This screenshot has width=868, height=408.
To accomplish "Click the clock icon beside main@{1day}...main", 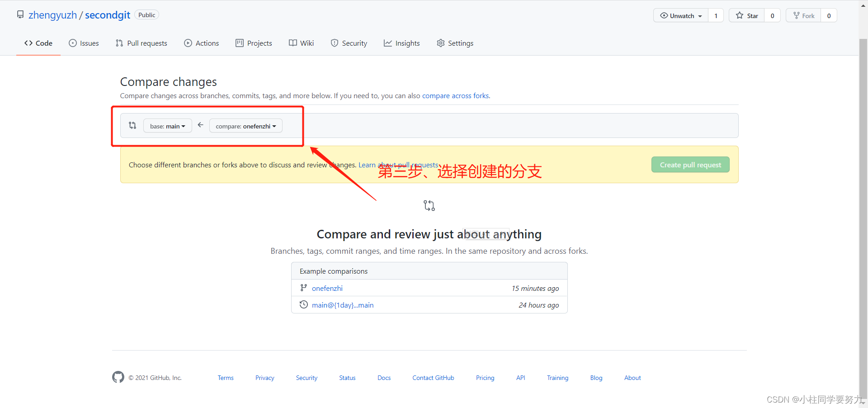I will (303, 304).
